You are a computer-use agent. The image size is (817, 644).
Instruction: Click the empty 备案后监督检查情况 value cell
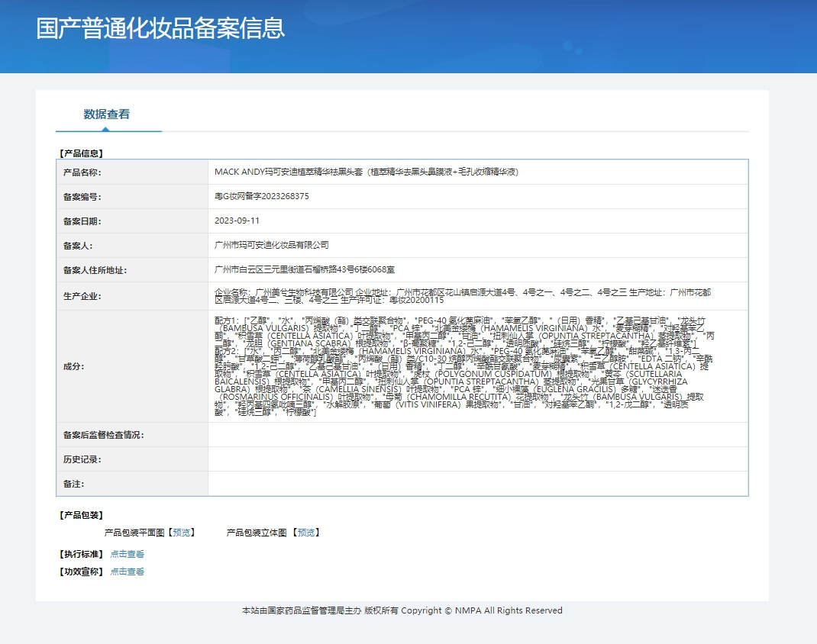pyautogui.click(x=477, y=435)
